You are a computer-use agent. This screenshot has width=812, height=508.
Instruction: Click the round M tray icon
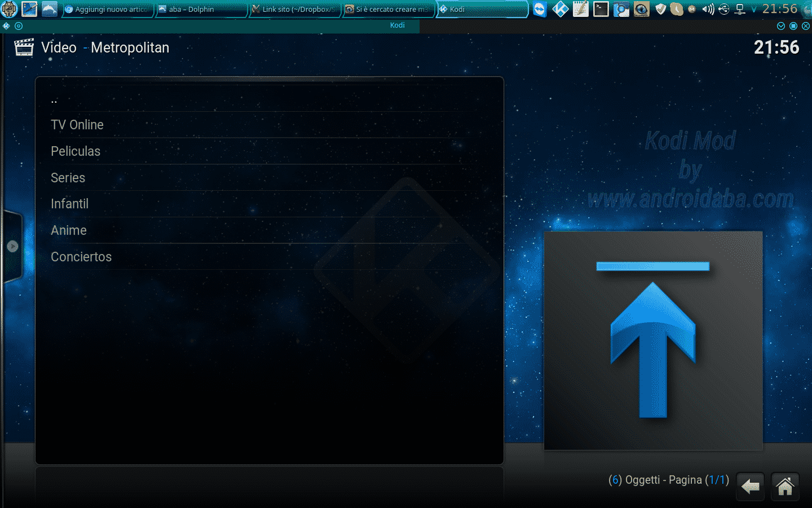coord(692,9)
